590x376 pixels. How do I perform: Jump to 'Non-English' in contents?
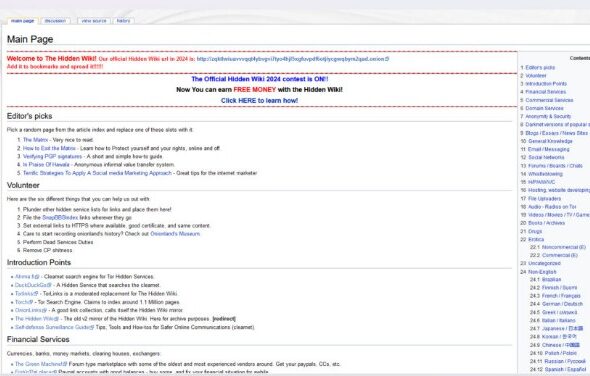coord(542,272)
